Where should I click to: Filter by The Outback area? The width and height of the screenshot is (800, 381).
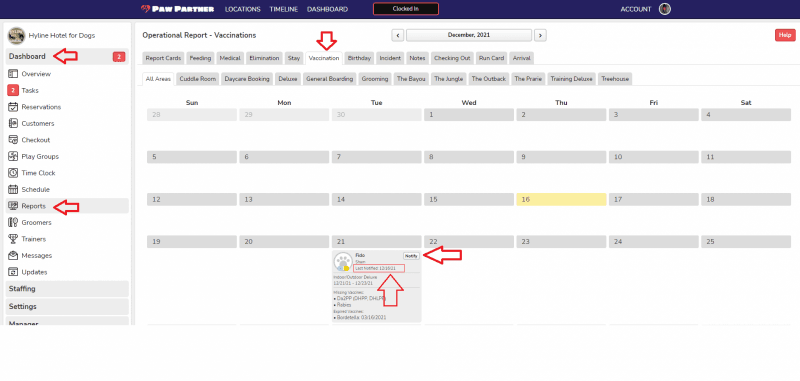[x=489, y=79]
